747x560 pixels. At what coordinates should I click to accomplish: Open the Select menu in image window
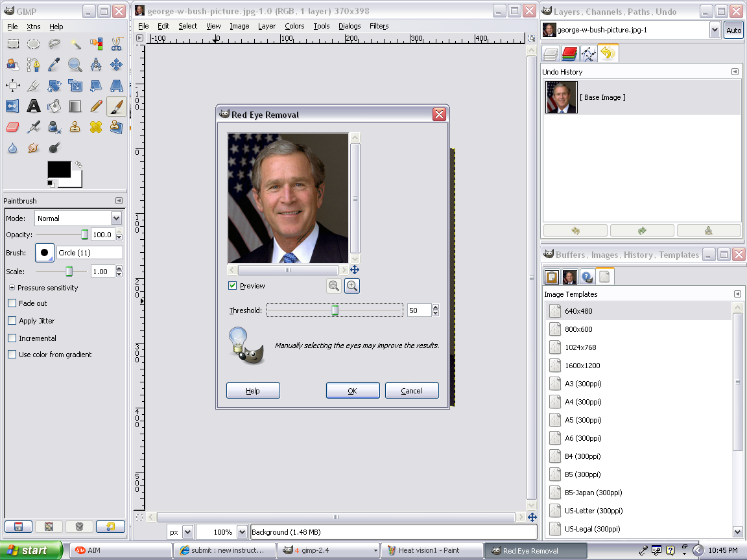click(187, 26)
